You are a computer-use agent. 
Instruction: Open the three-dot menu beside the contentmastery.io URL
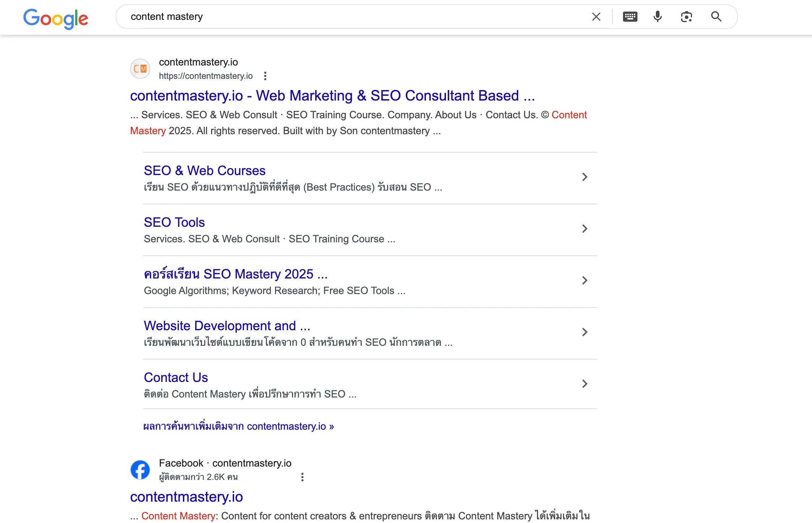265,76
